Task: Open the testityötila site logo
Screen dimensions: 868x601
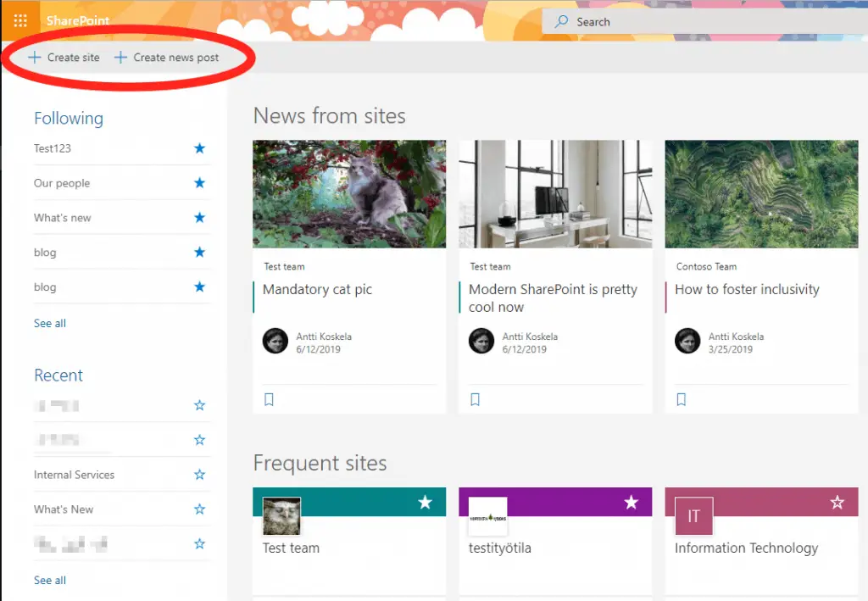Action: tap(487, 515)
